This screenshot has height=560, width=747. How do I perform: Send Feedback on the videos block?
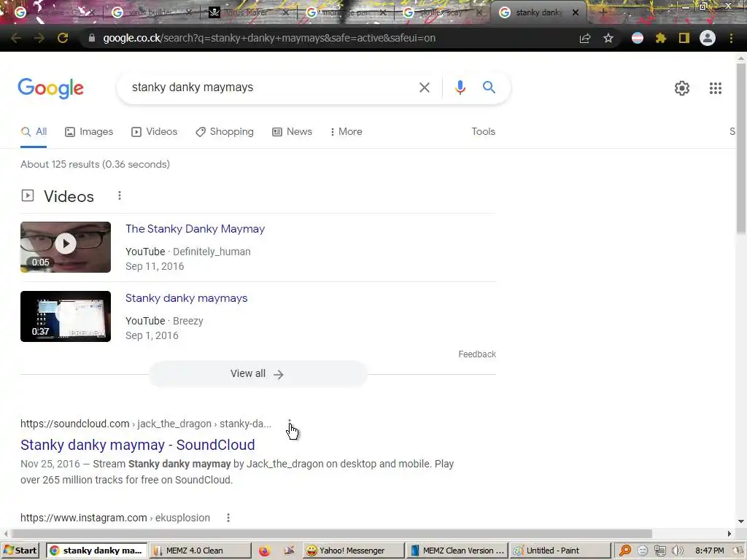477,354
